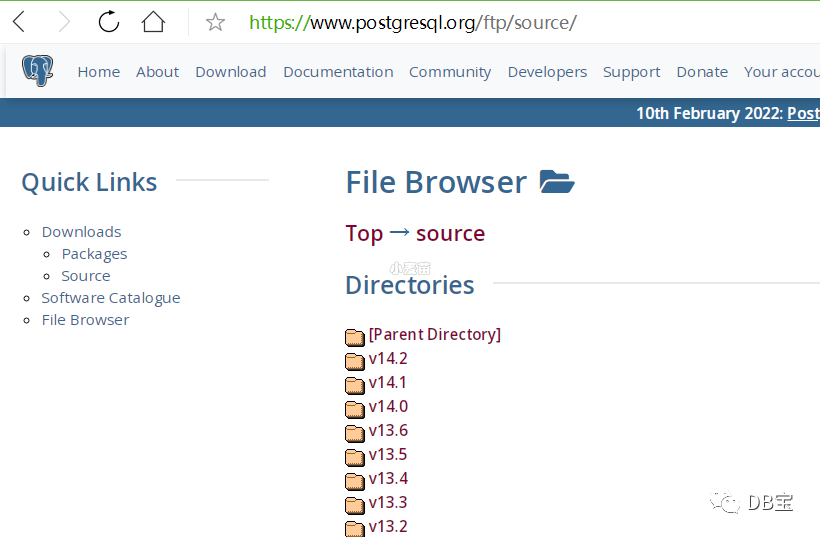Open Software Catalogue quick link
The image size is (820, 537).
[x=111, y=298]
